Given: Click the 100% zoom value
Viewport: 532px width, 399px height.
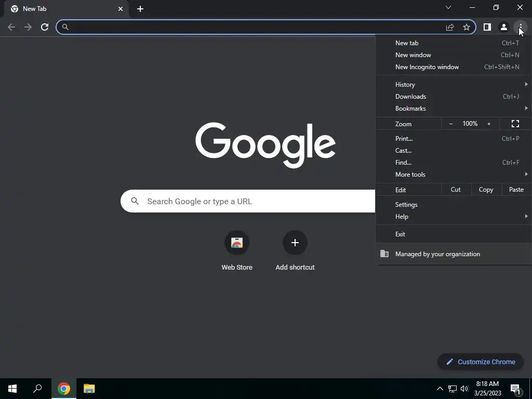Looking at the screenshot, I should pyautogui.click(x=470, y=124).
